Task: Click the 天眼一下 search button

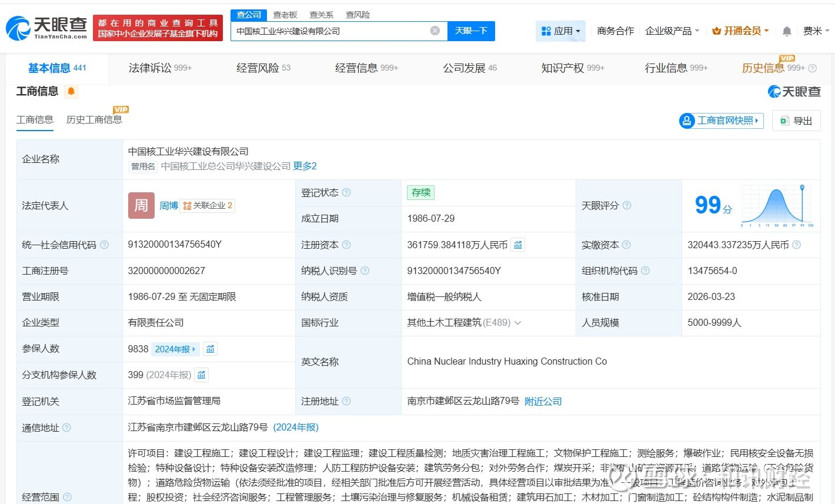Action: [471, 31]
